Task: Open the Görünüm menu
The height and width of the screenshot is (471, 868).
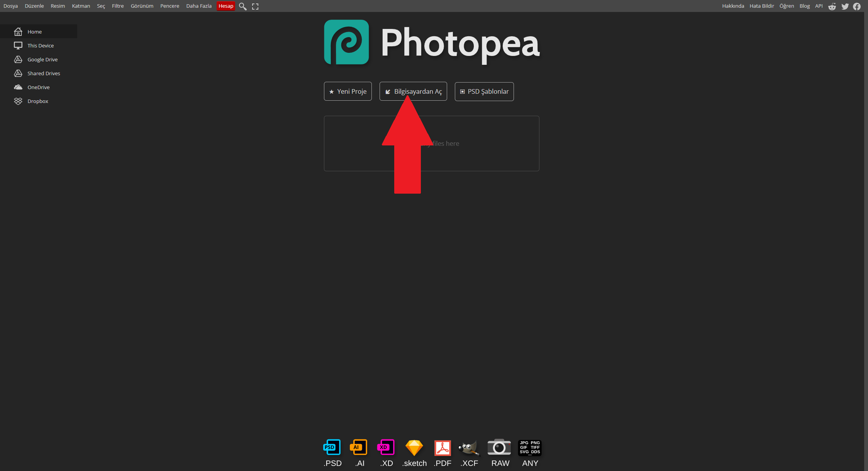Action: [x=142, y=6]
